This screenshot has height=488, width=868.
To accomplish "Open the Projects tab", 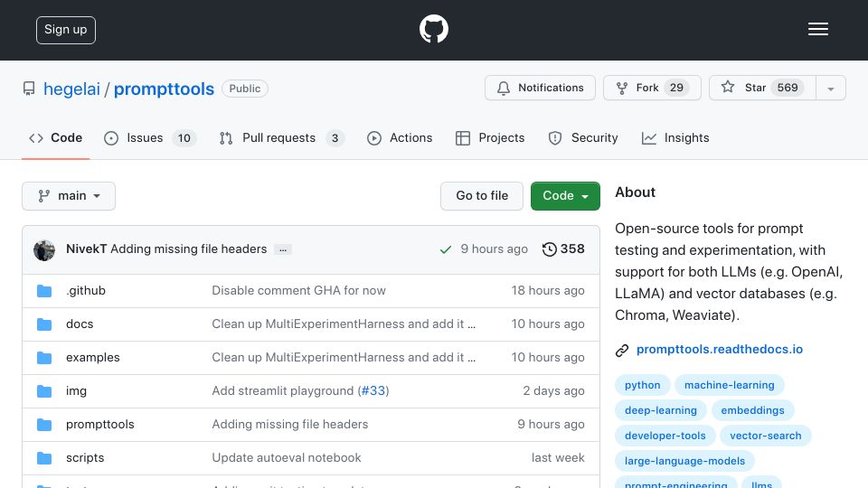I will [490, 137].
